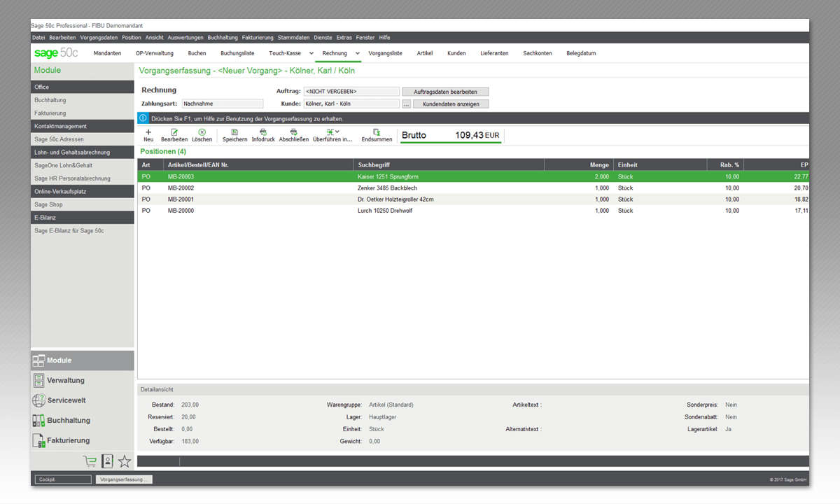Image resolution: width=840 pixels, height=504 pixels.
Task: Click the info icon in help bar
Action: (x=143, y=118)
